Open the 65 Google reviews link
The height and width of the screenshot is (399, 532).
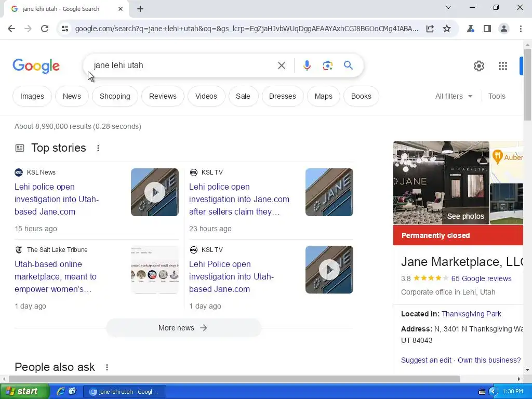click(x=481, y=278)
